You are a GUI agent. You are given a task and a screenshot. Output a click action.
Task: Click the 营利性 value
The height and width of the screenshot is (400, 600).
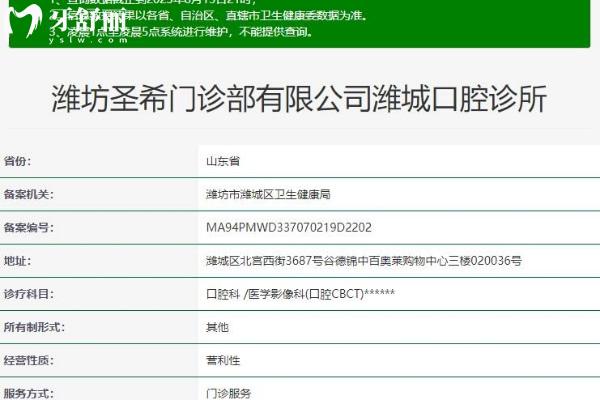point(223,361)
